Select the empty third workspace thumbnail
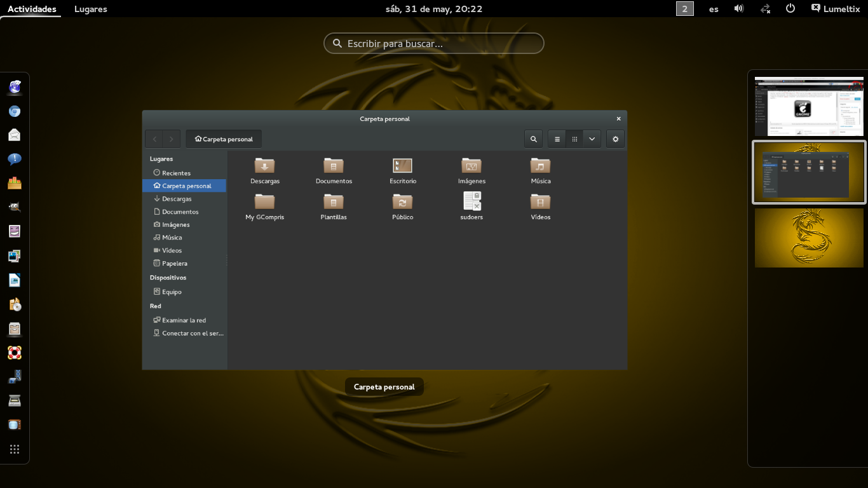 (x=808, y=238)
